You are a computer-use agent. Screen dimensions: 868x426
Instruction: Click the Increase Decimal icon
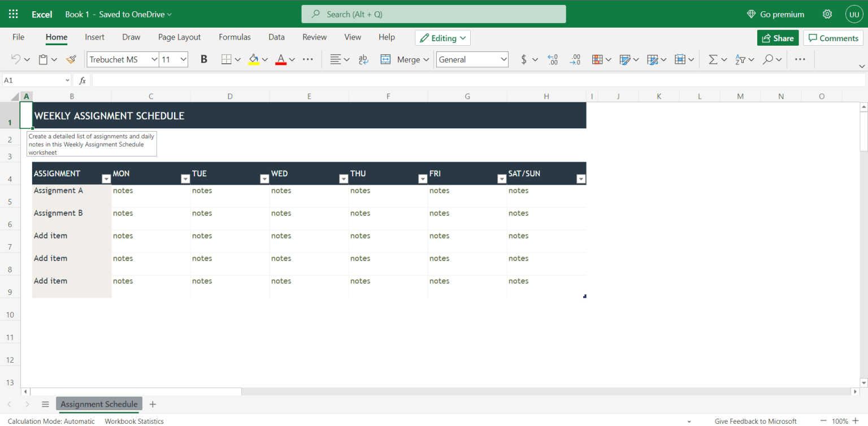tap(553, 59)
